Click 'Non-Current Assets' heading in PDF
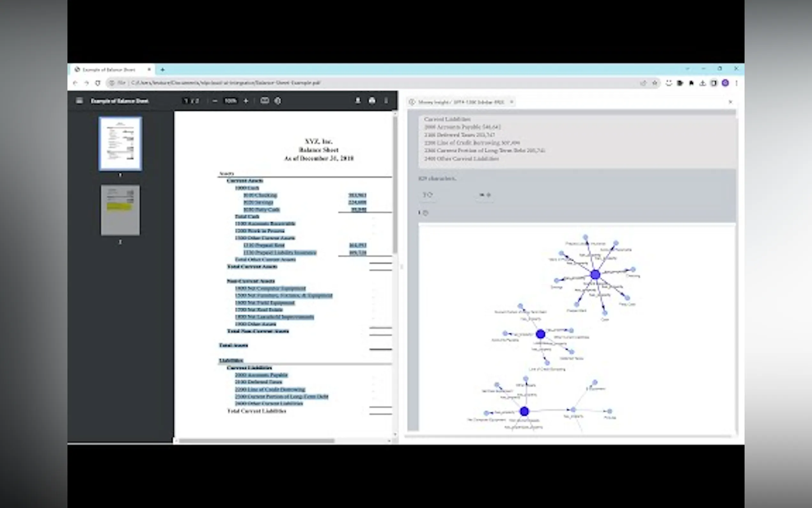The image size is (812, 508). 251,281
